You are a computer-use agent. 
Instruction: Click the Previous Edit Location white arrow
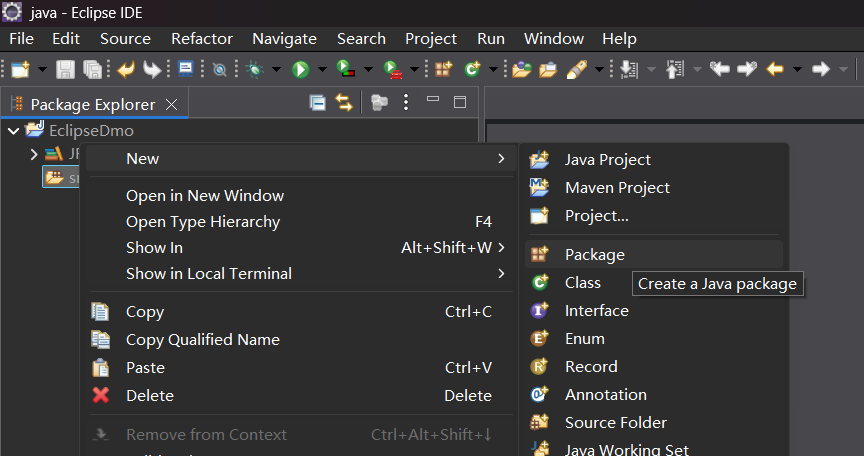720,69
